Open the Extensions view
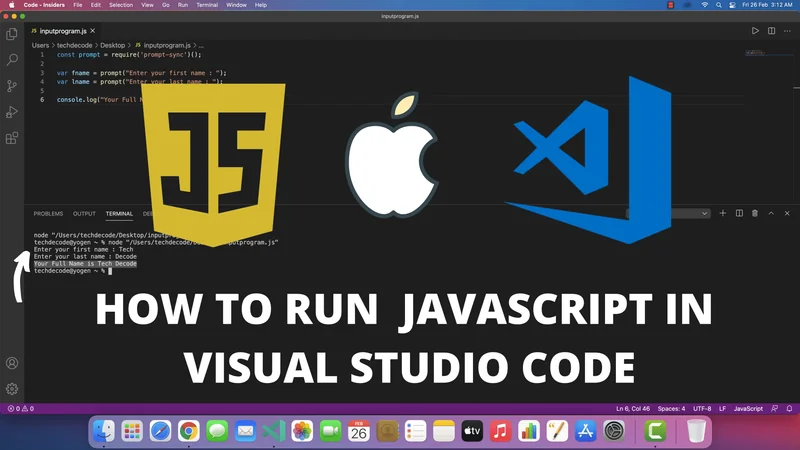 [12, 139]
